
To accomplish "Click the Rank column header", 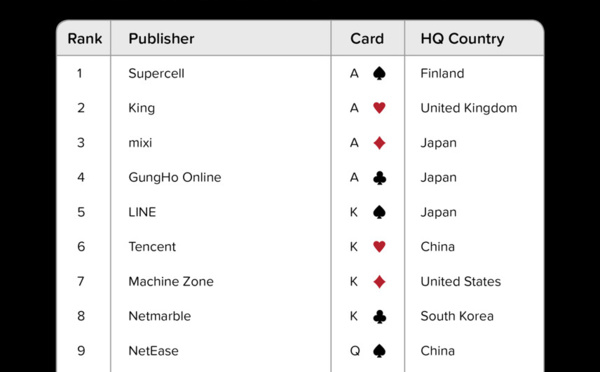I will tap(85, 39).
